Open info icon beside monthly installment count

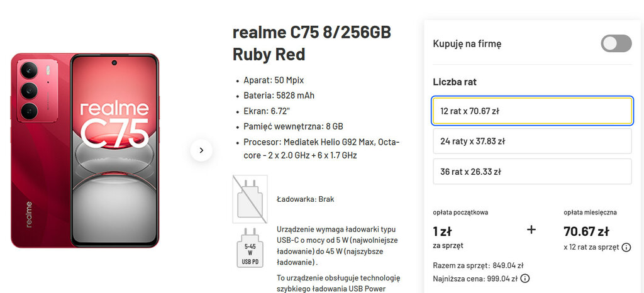(x=626, y=248)
